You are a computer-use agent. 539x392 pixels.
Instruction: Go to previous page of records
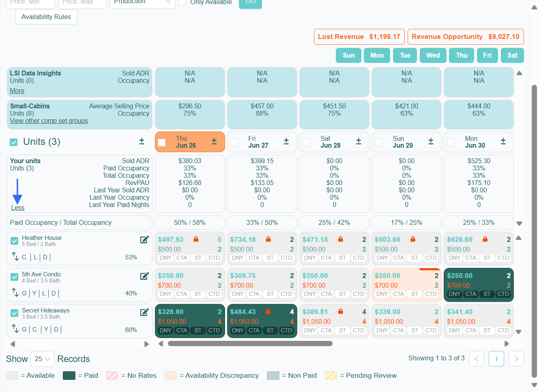pyautogui.click(x=477, y=359)
